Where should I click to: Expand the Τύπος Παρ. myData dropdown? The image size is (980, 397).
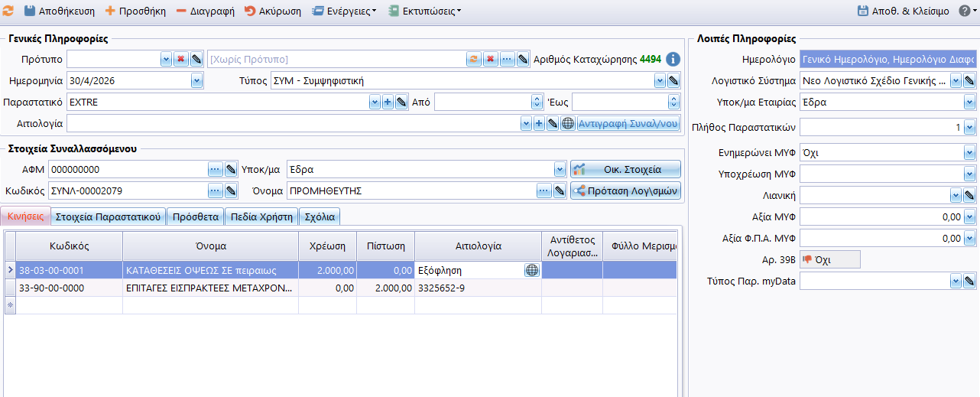coord(956,281)
